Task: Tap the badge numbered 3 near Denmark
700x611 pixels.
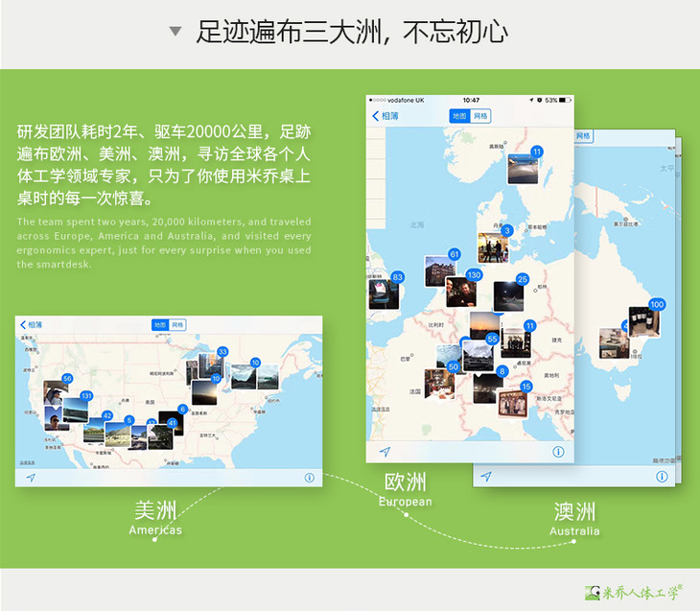Action: click(x=506, y=231)
